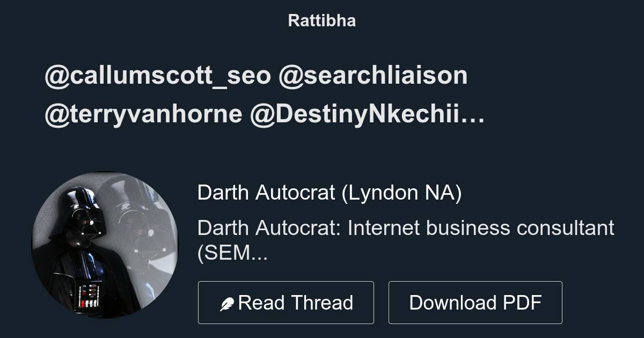Click the "(Lyndon NA)" name suffix
This screenshot has width=644, height=338.
tap(401, 193)
